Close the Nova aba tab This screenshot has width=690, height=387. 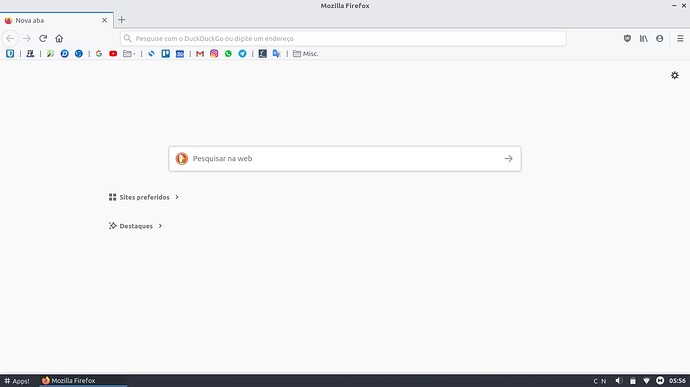104,20
